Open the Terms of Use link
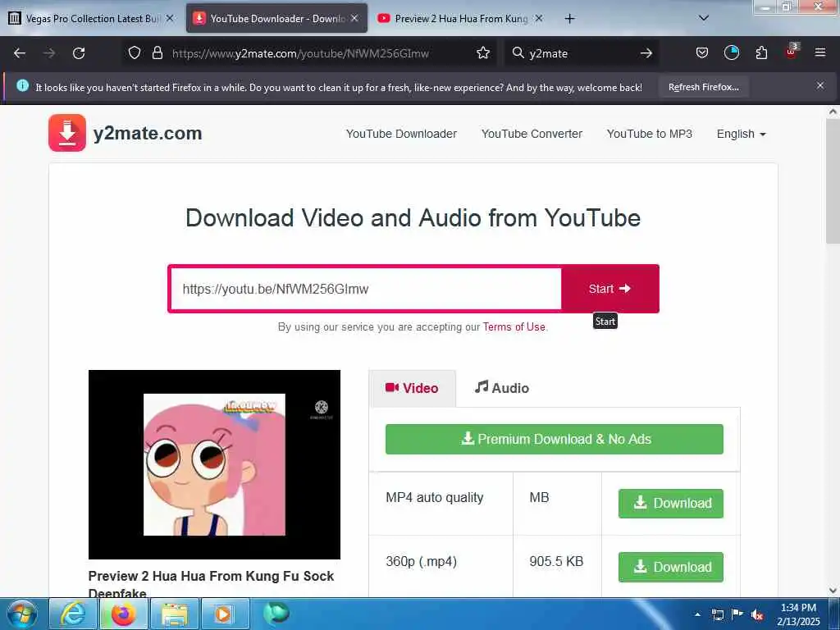840x630 pixels. (514, 326)
